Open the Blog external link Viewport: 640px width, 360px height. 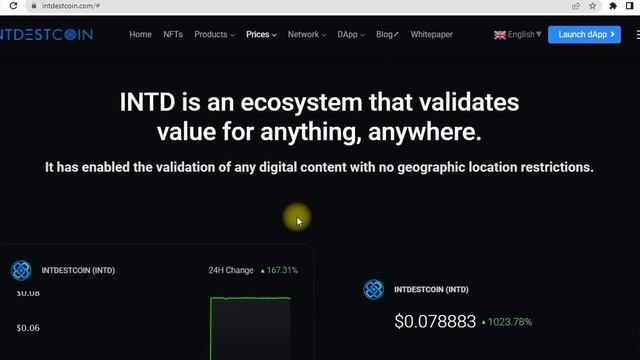(x=387, y=35)
